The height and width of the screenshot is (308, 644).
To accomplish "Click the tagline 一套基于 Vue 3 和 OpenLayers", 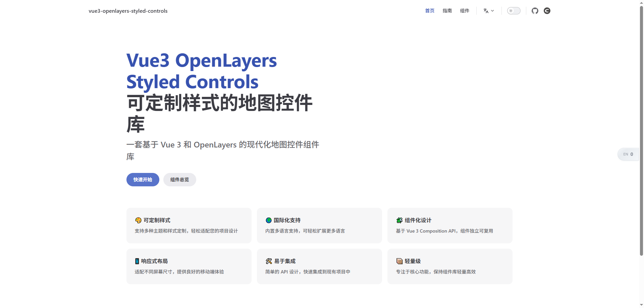I will tap(223, 150).
